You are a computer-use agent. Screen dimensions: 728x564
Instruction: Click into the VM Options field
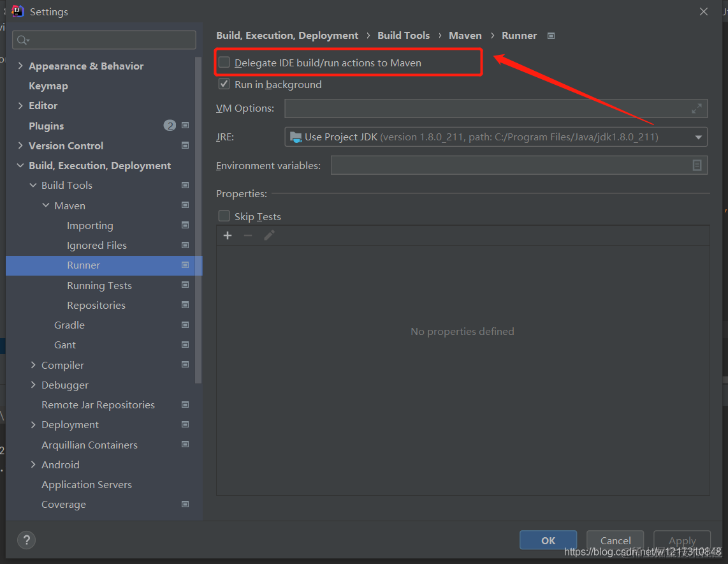point(496,108)
